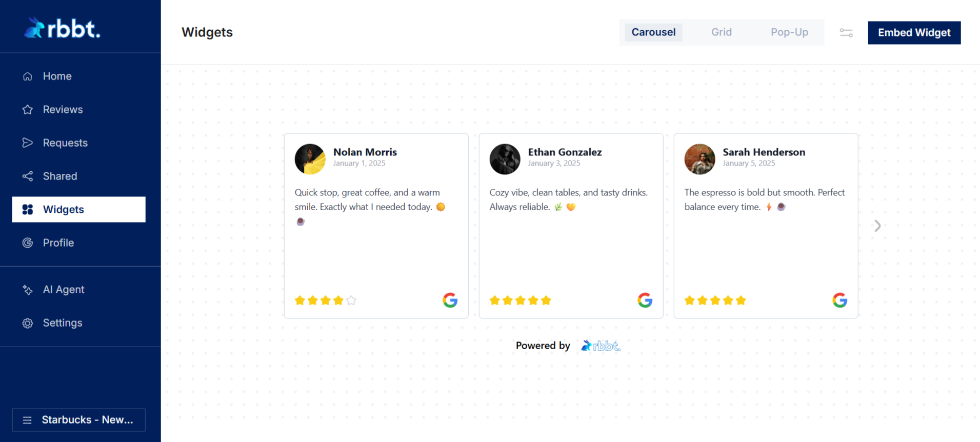The width and height of the screenshot is (980, 442).
Task: Advance the carousel with the right chevron
Action: tap(877, 226)
